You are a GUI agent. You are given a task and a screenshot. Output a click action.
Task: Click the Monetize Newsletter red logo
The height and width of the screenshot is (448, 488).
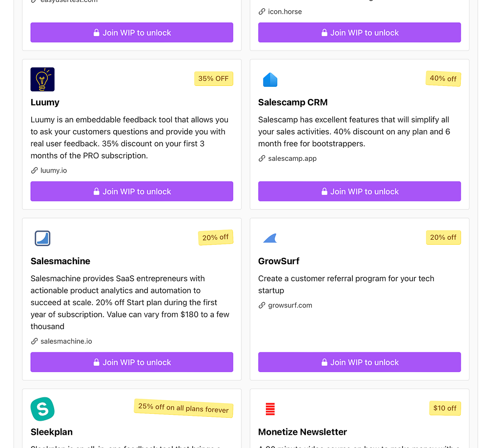270,409
